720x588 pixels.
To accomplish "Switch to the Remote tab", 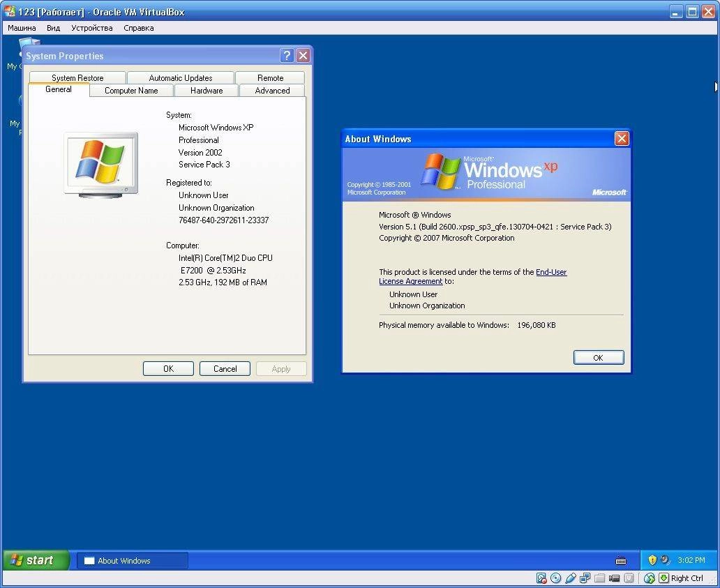I will 270,77.
